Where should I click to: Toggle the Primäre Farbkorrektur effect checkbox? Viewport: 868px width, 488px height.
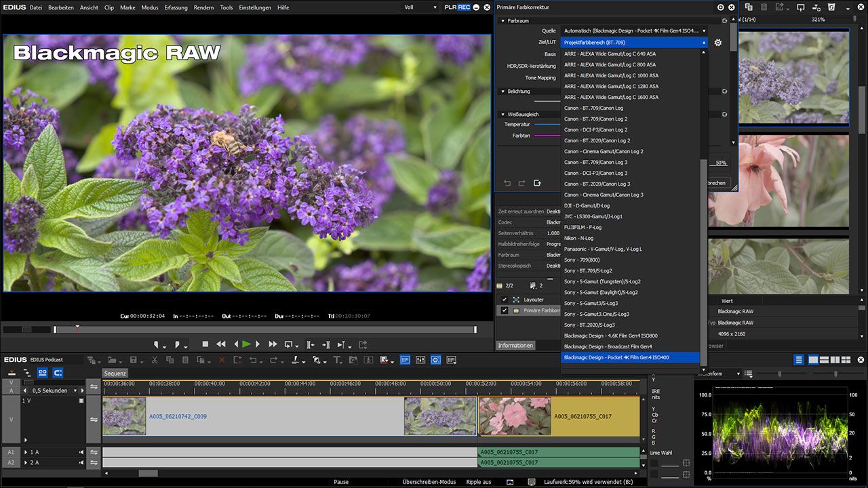tap(504, 310)
